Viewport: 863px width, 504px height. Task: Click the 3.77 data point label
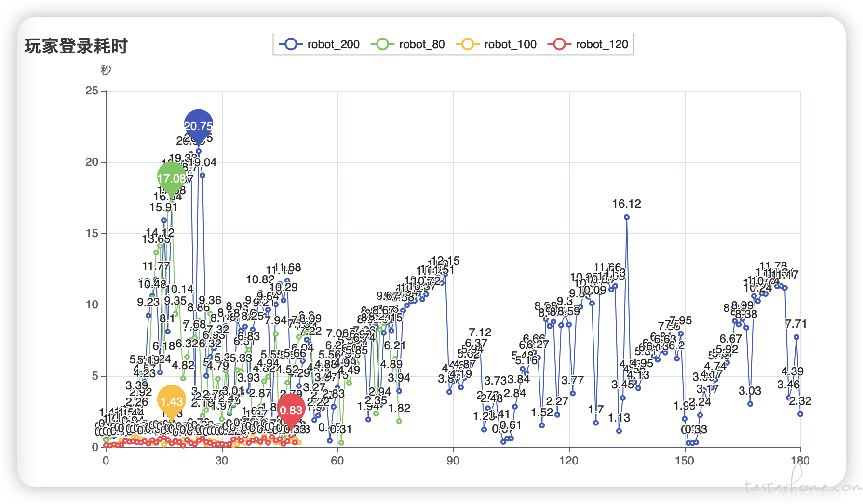(x=572, y=380)
